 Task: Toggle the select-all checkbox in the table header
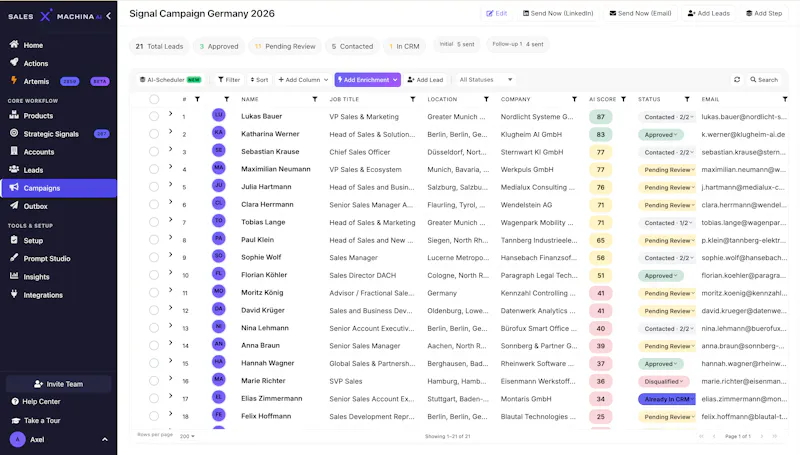point(154,99)
